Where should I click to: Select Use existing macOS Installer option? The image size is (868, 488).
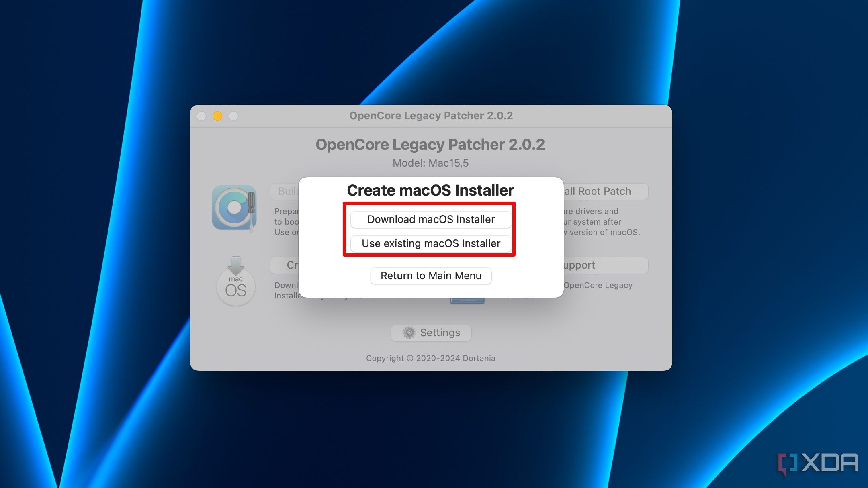pos(430,243)
